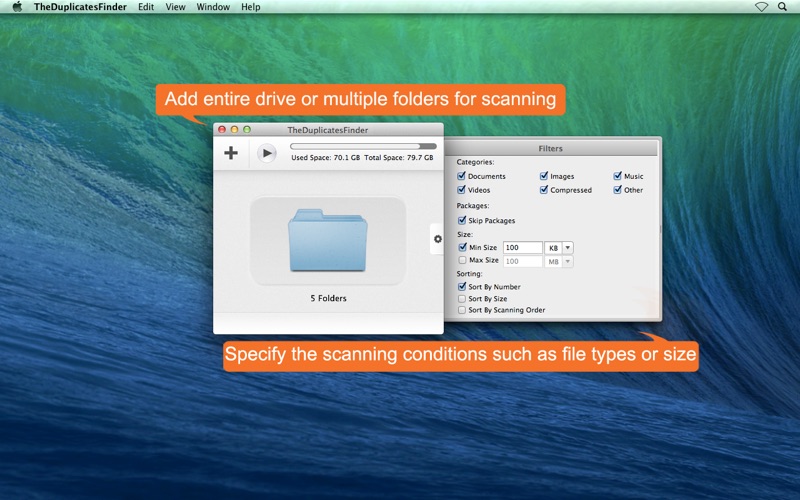This screenshot has width=800, height=500.
Task: Open the Help menu
Action: [251, 7]
